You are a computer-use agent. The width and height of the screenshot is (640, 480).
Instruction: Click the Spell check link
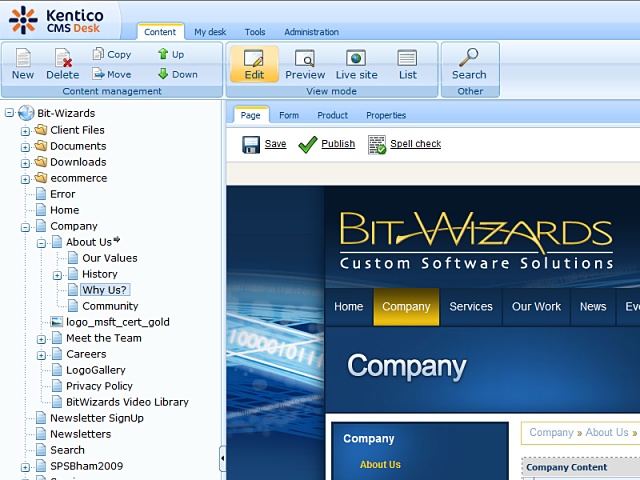click(416, 144)
